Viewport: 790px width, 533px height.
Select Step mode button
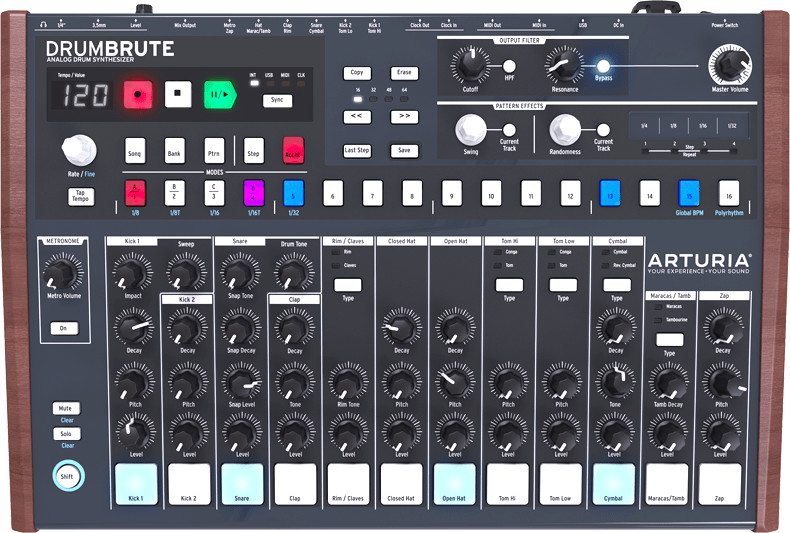click(x=253, y=151)
